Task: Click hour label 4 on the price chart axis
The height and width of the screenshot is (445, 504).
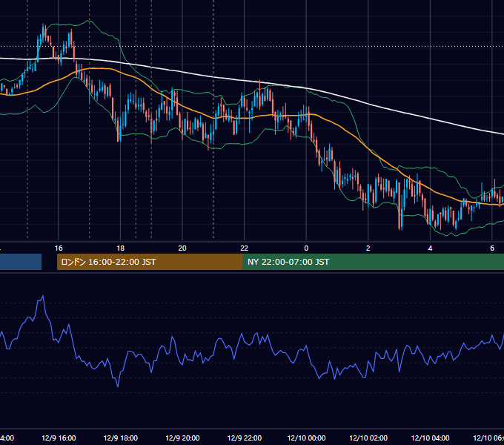Action: tap(430, 248)
